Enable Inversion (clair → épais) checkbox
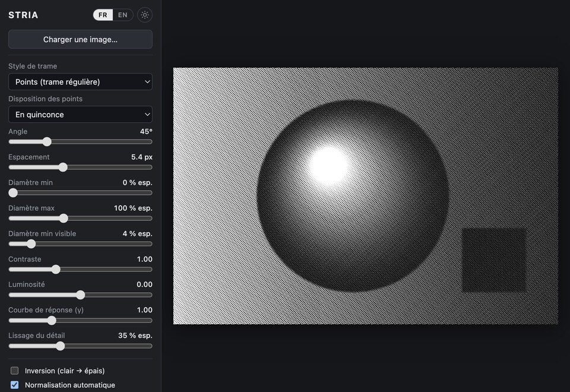Viewport: 570px width, 392px height. (x=14, y=371)
